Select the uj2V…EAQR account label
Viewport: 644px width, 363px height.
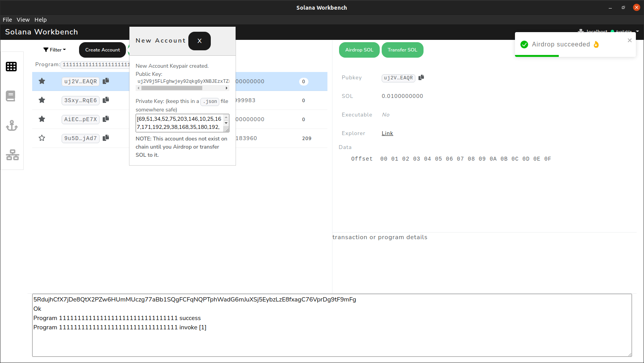(x=81, y=81)
